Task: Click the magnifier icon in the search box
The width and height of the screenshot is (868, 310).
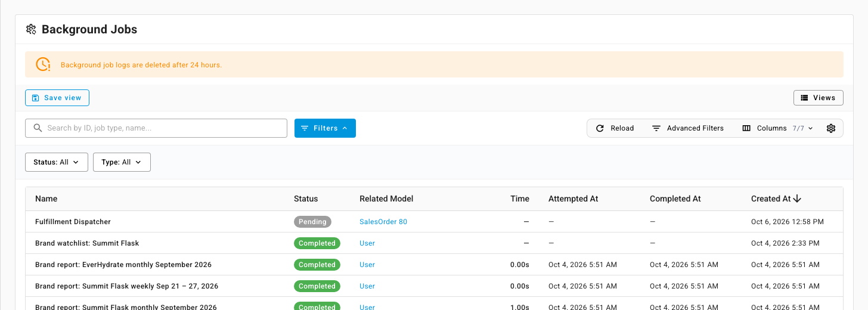Action: (38, 128)
